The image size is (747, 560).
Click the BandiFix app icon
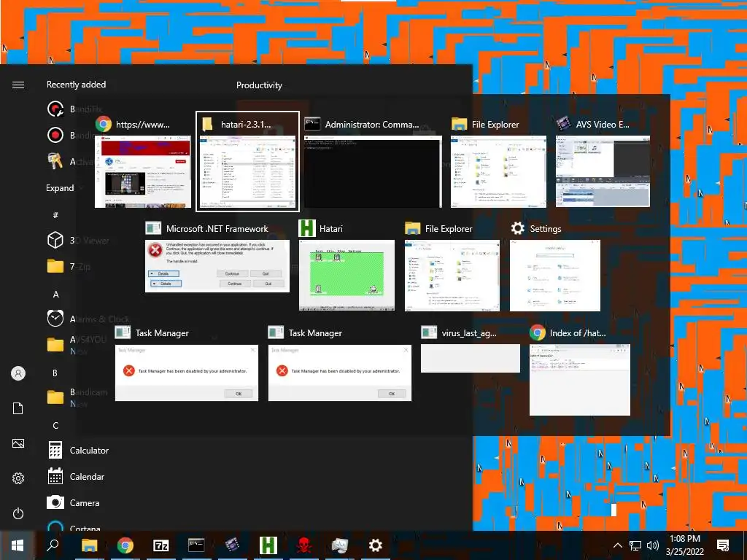pyautogui.click(x=55, y=109)
